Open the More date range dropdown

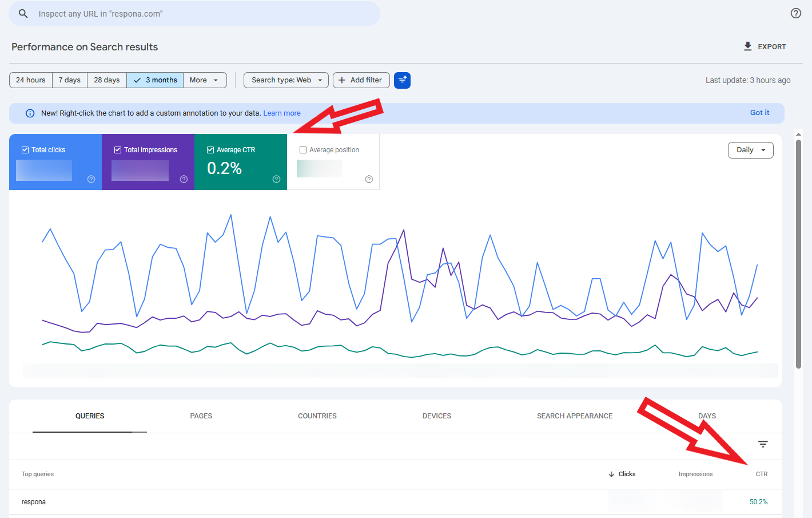click(205, 80)
